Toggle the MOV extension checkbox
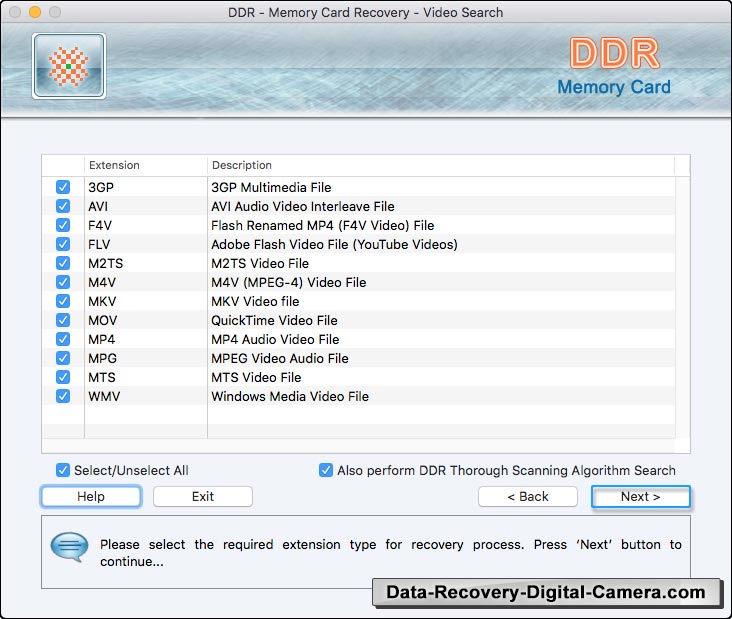The image size is (732, 619). (63, 320)
